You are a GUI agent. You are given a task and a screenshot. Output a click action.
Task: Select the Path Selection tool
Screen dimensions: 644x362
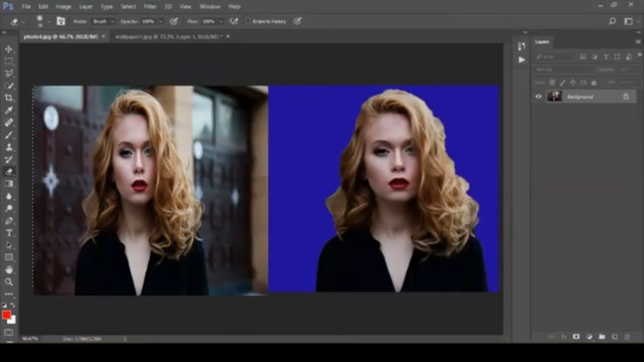coord(9,245)
